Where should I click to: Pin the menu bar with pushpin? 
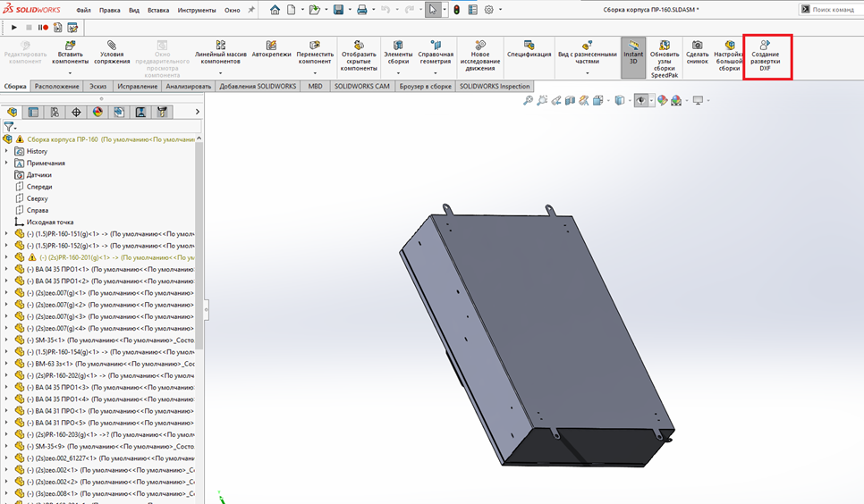[251, 10]
